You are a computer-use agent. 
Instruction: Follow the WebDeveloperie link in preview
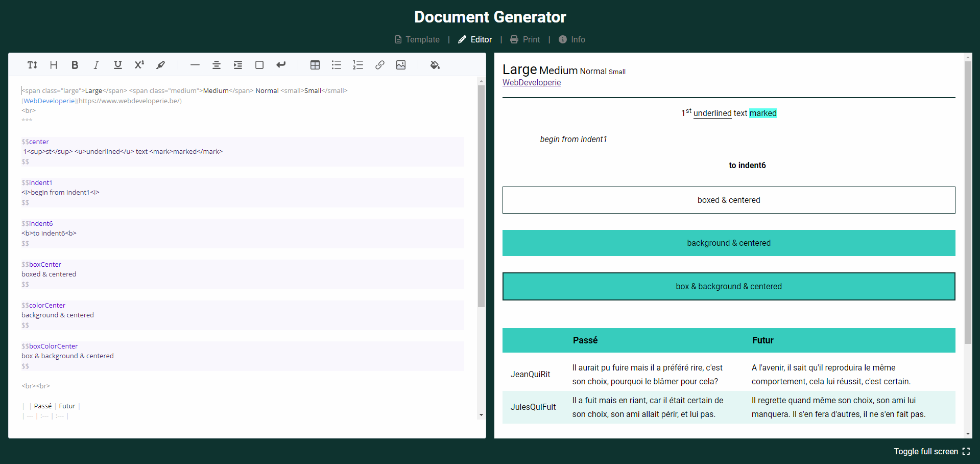532,82
